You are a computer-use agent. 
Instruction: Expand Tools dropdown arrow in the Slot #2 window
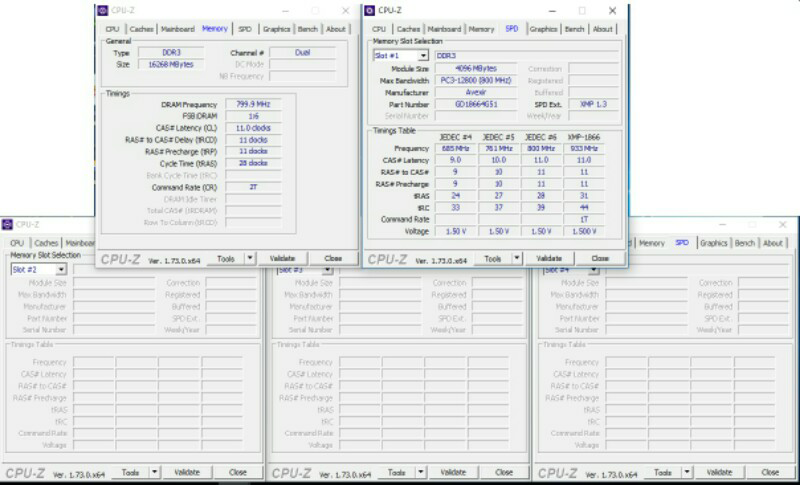pyautogui.click(x=155, y=472)
